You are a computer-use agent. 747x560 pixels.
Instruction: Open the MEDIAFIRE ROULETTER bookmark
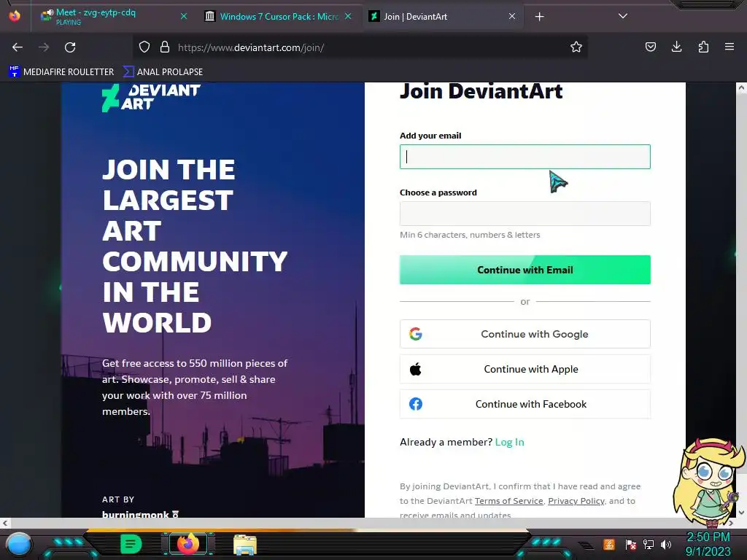pyautogui.click(x=61, y=72)
